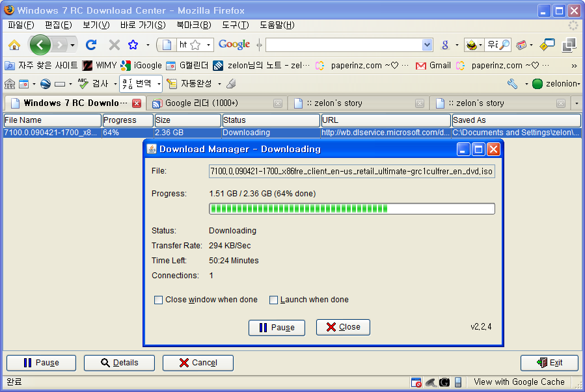Open the G캘린더 bookmark

coord(187,66)
